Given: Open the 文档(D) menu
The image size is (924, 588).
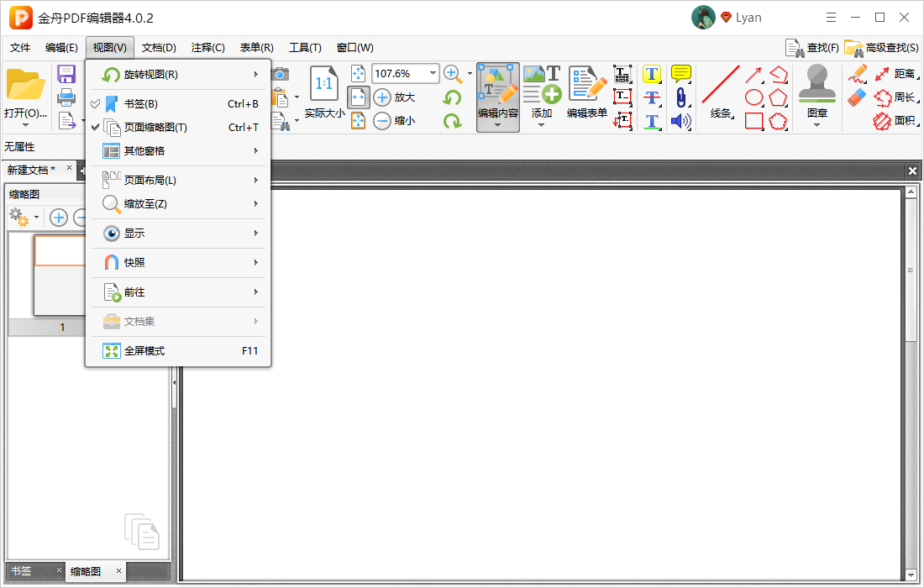Looking at the screenshot, I should [159, 48].
